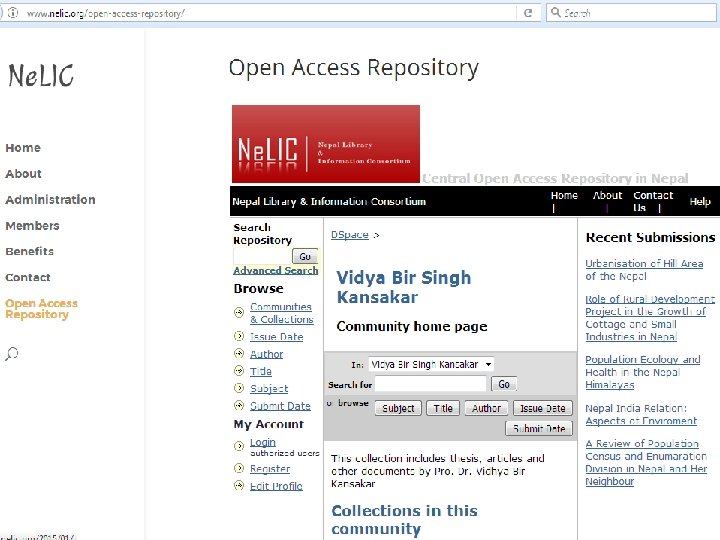Click the red NeLIC banner image
Image resolution: width=720 pixels, height=540 pixels.
pos(326,144)
